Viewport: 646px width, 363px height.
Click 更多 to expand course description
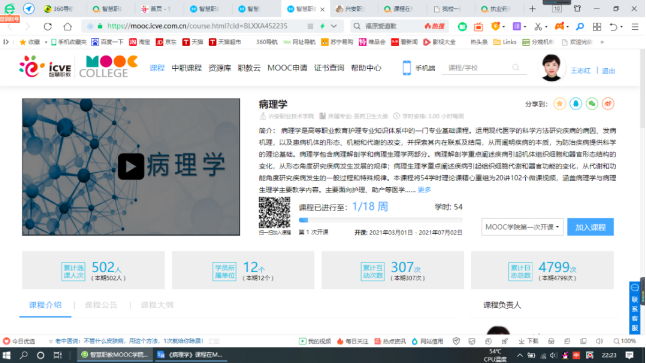424,190
